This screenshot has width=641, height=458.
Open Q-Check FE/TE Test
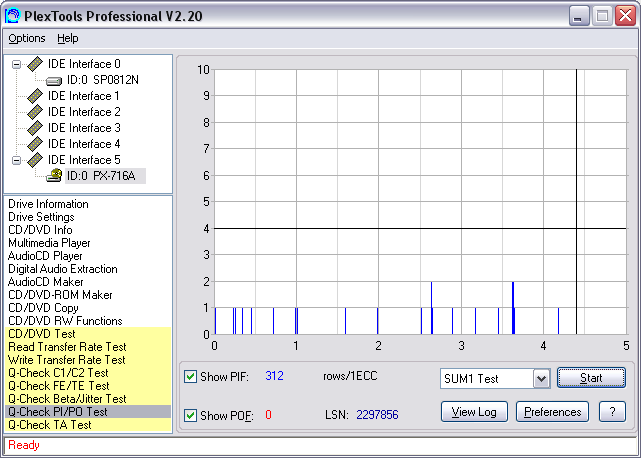[x=59, y=386]
